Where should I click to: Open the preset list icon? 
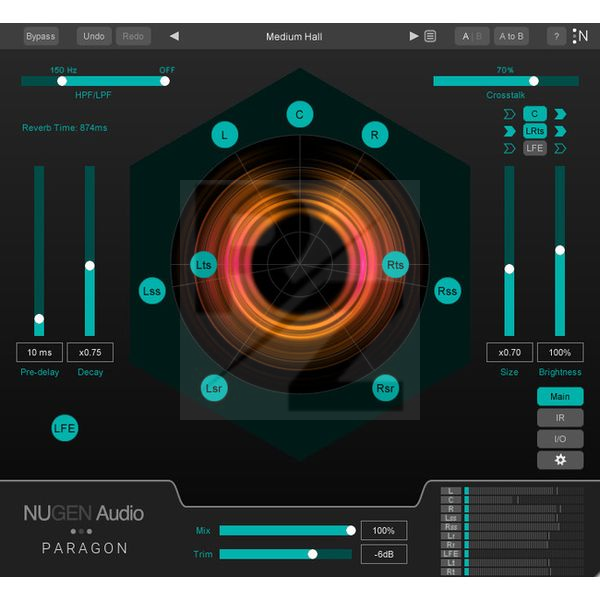tap(430, 36)
